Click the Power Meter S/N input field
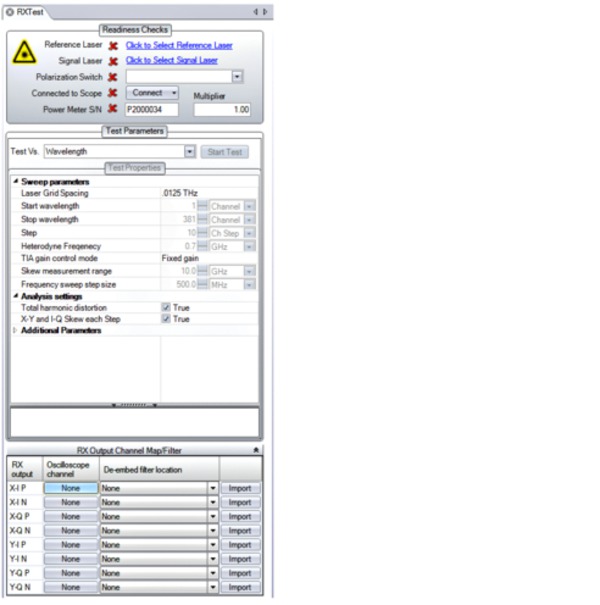 pos(156,110)
